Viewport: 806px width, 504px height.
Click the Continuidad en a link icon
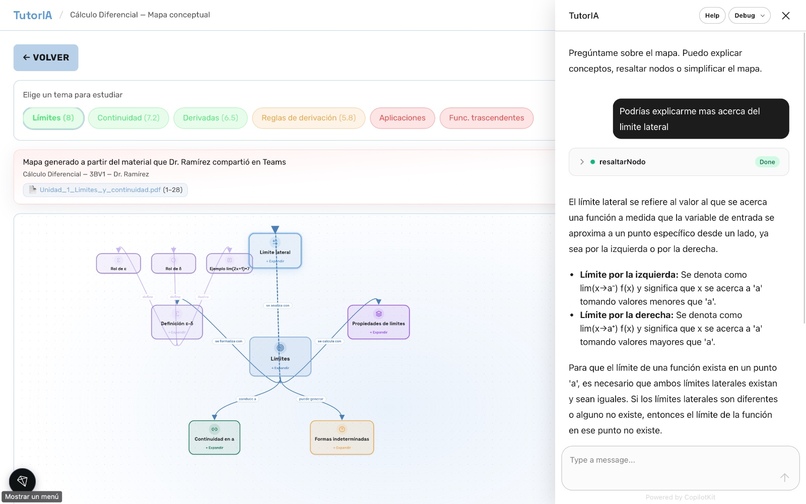pyautogui.click(x=214, y=429)
